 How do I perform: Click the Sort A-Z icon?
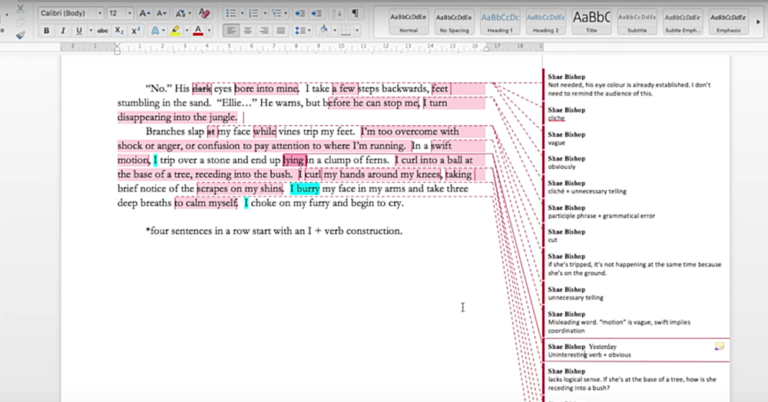point(337,13)
